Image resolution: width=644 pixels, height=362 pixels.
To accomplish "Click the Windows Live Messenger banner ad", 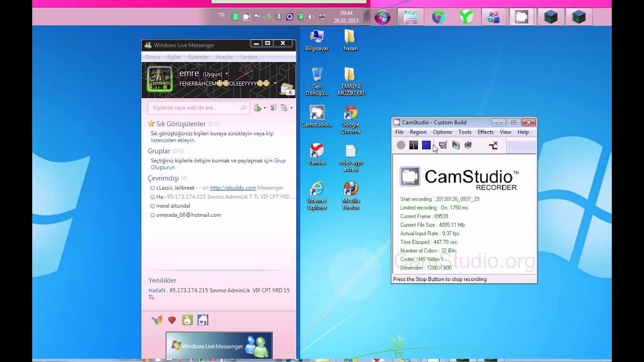I will pos(219,345).
